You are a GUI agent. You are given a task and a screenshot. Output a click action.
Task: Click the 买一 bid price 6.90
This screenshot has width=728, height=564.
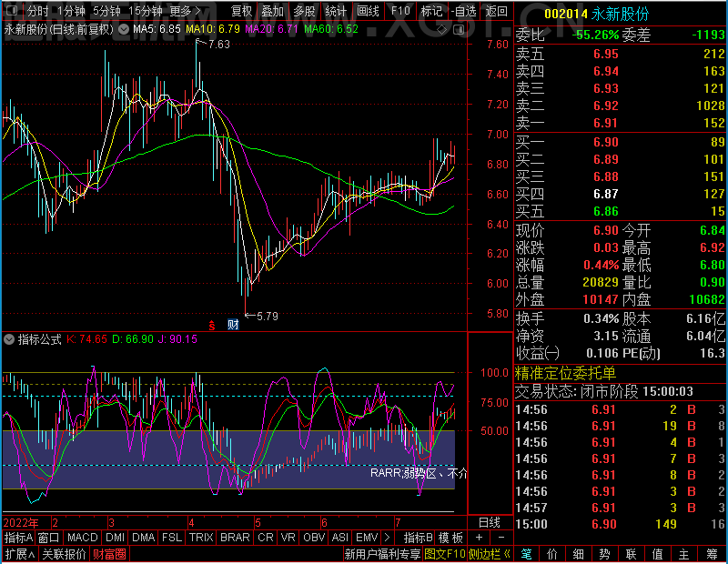(x=606, y=142)
